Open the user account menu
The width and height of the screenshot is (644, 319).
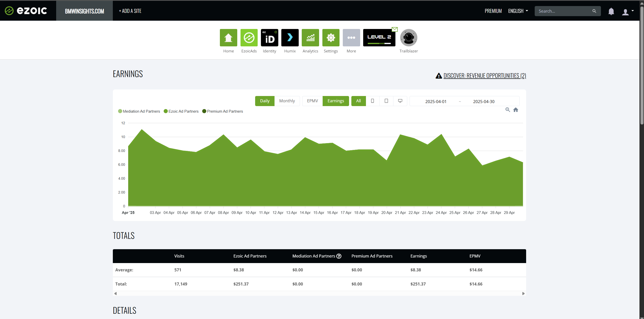point(628,12)
